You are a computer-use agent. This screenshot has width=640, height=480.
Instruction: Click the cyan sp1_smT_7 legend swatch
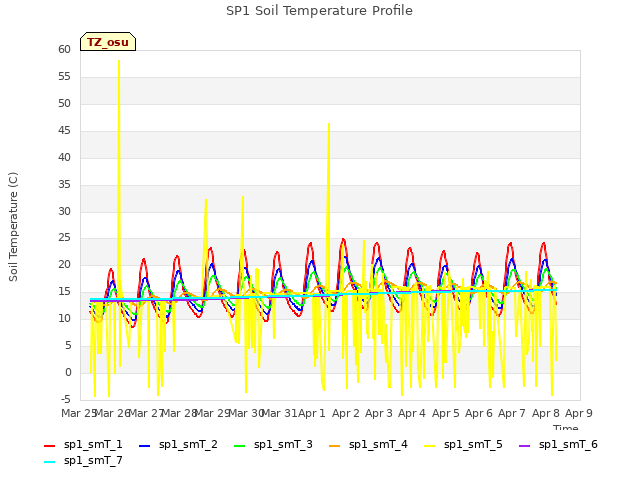click(49, 462)
